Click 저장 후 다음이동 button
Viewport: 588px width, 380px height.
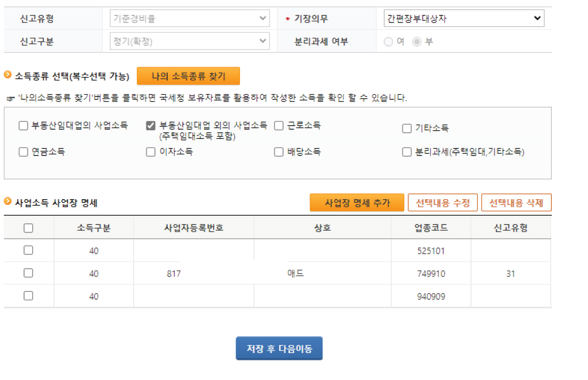(x=279, y=348)
